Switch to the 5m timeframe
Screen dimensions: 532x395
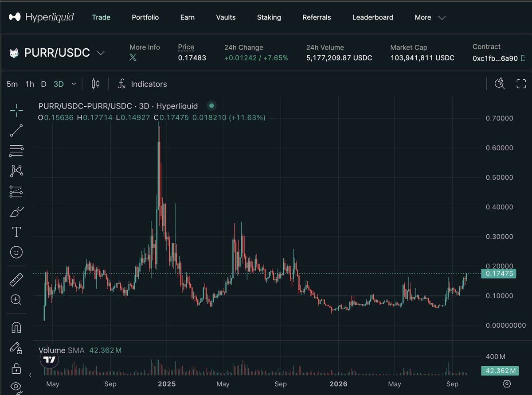12,84
